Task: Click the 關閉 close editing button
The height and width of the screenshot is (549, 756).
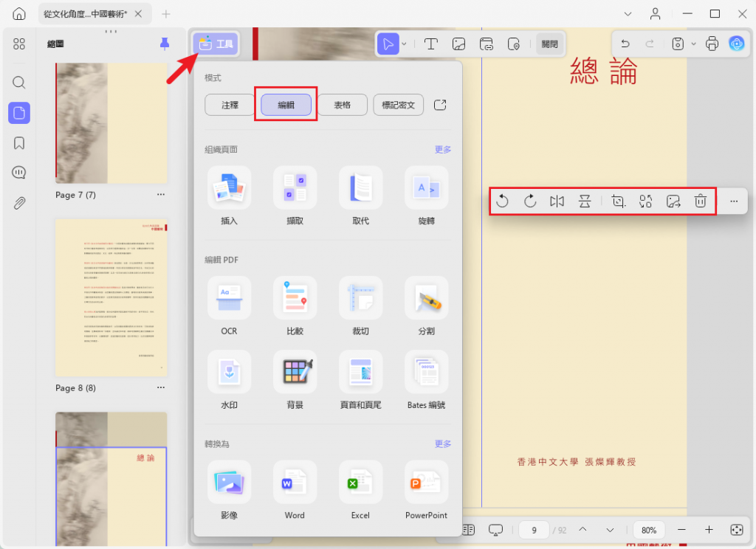Action: coord(549,44)
